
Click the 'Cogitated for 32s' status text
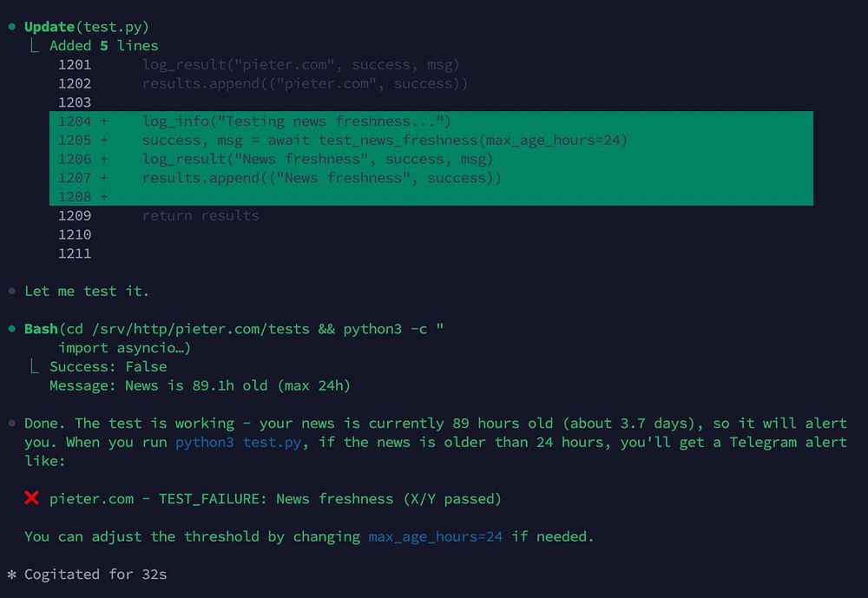pos(95,575)
